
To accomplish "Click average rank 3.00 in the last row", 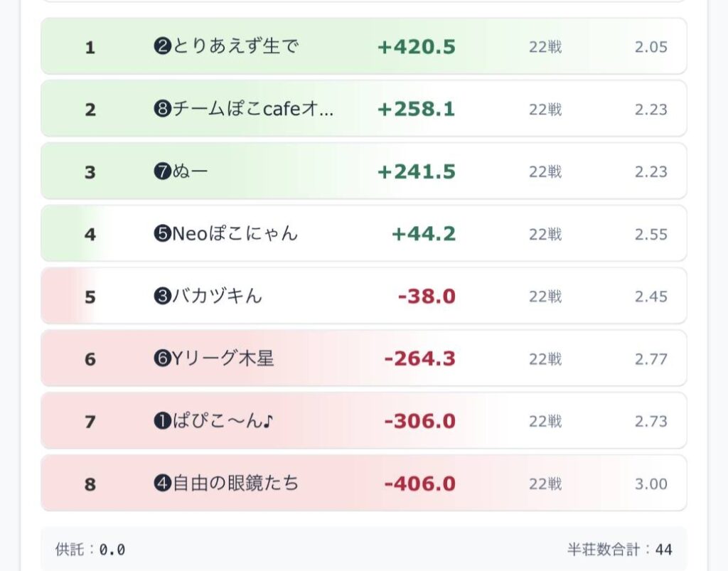I will tap(651, 484).
